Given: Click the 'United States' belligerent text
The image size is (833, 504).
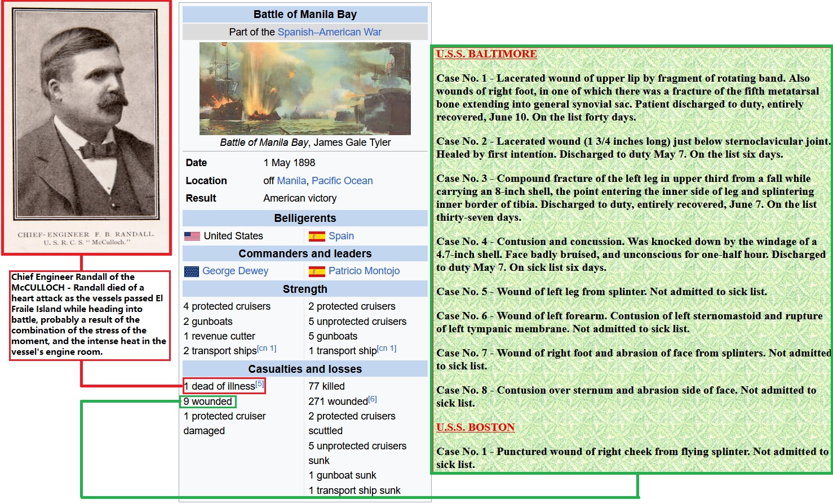Looking at the screenshot, I should pyautogui.click(x=233, y=236).
